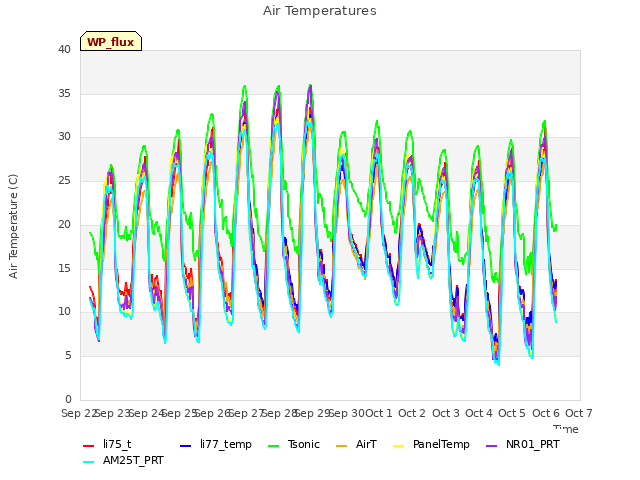Click the Oct 1 x-axis date label
This screenshot has height=480, width=640.
point(379,413)
